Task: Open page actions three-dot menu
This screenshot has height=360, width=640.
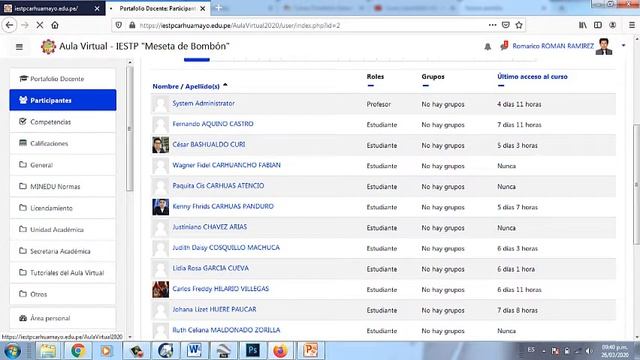Action: 493,25
